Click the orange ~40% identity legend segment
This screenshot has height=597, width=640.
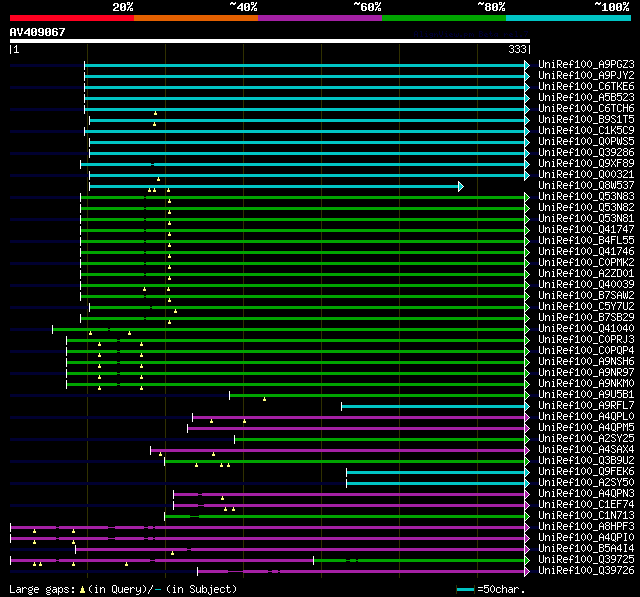point(196,18)
